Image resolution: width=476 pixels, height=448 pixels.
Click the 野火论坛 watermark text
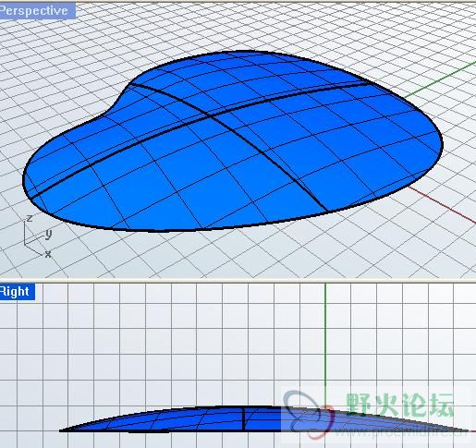tap(399, 405)
